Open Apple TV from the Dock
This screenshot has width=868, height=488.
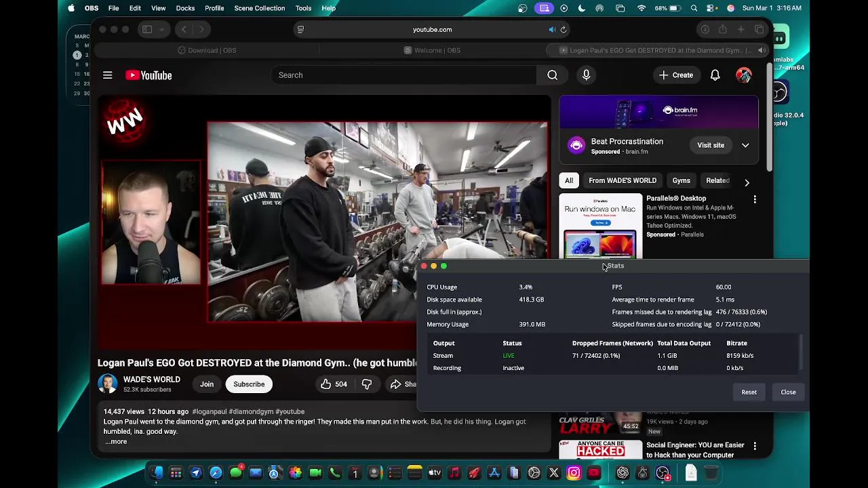click(x=435, y=473)
